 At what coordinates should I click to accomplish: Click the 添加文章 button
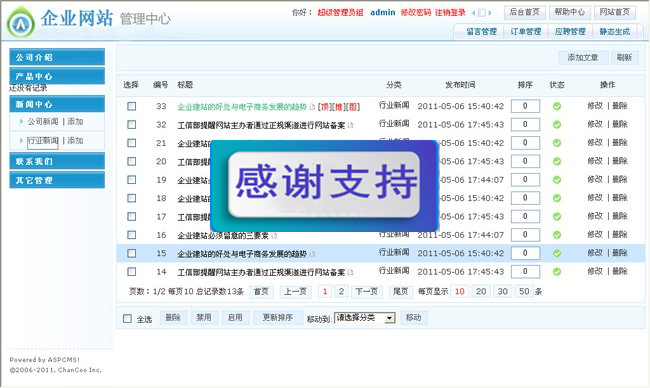(583, 58)
